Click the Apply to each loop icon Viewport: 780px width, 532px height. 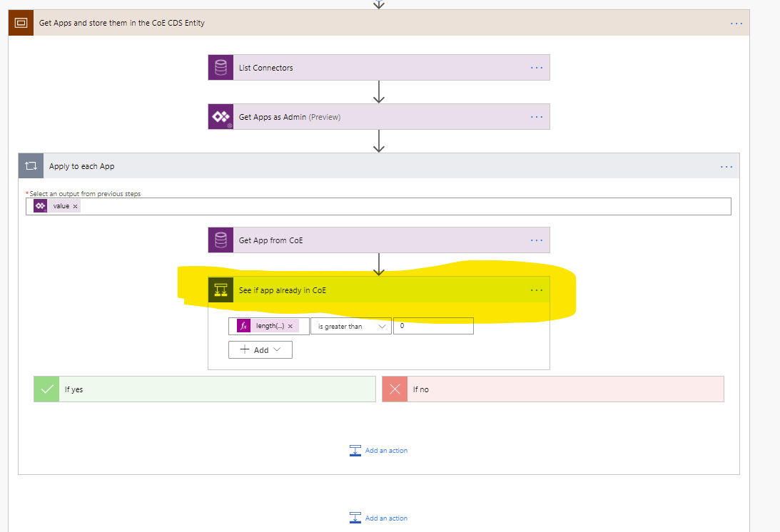tap(31, 165)
